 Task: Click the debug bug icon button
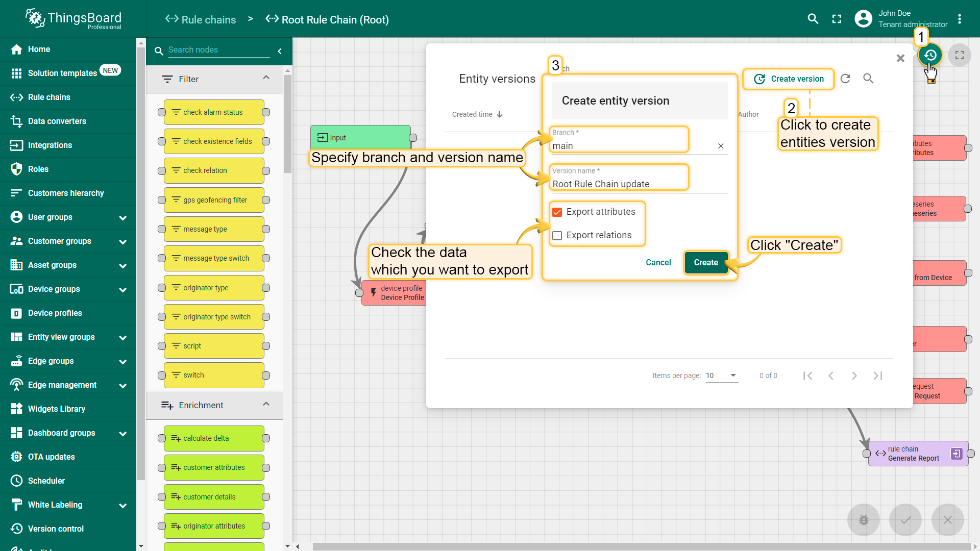click(x=864, y=520)
